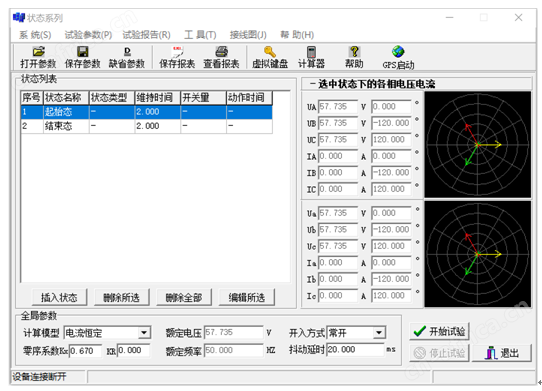Launch the 计算器 calculator tool
Viewport: 542px width, 391px height.
311,58
